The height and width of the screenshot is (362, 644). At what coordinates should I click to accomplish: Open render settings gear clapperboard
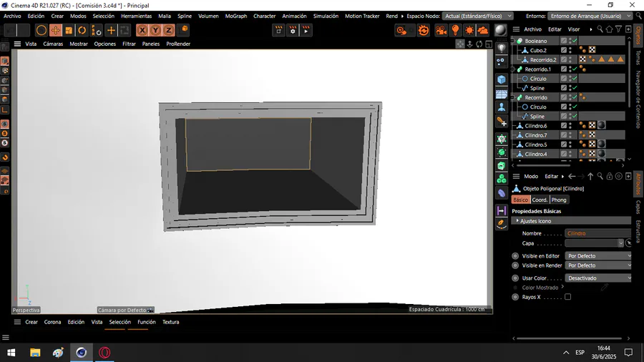click(293, 30)
